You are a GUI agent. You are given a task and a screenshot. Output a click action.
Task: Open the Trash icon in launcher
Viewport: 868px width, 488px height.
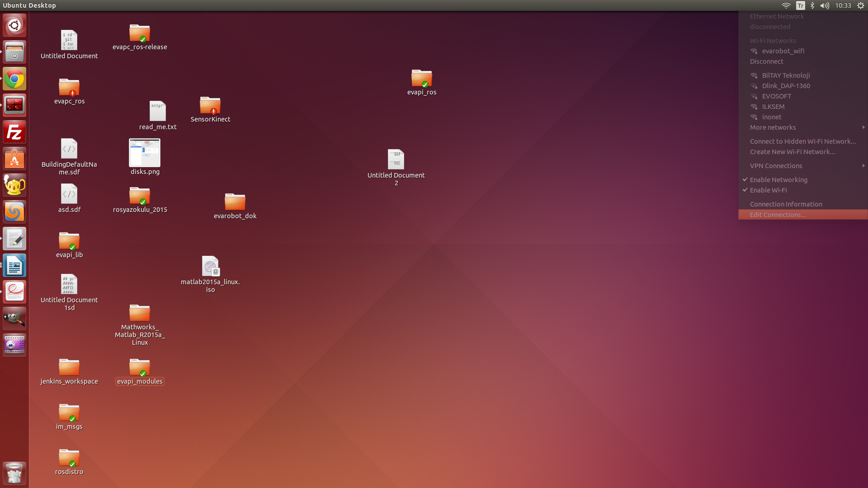pyautogui.click(x=14, y=474)
